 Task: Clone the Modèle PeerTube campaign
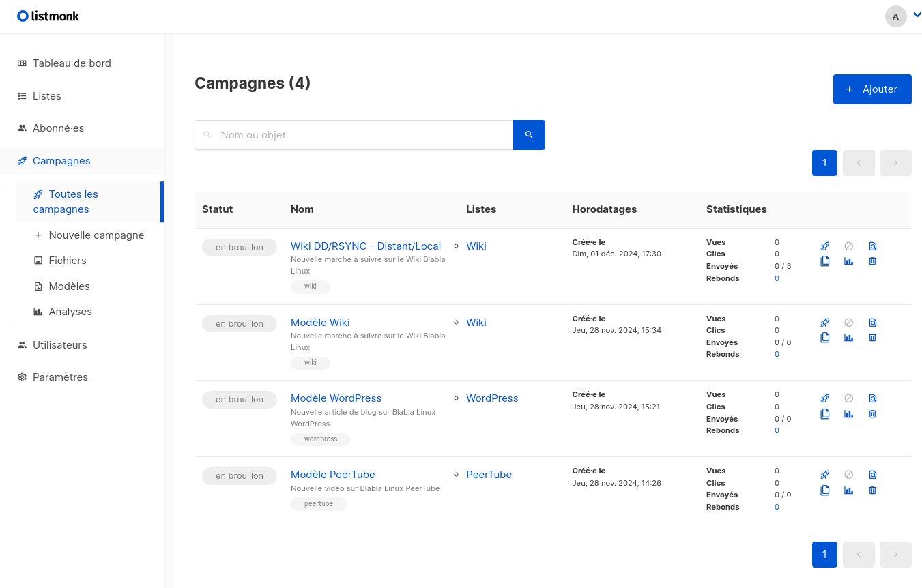point(824,490)
